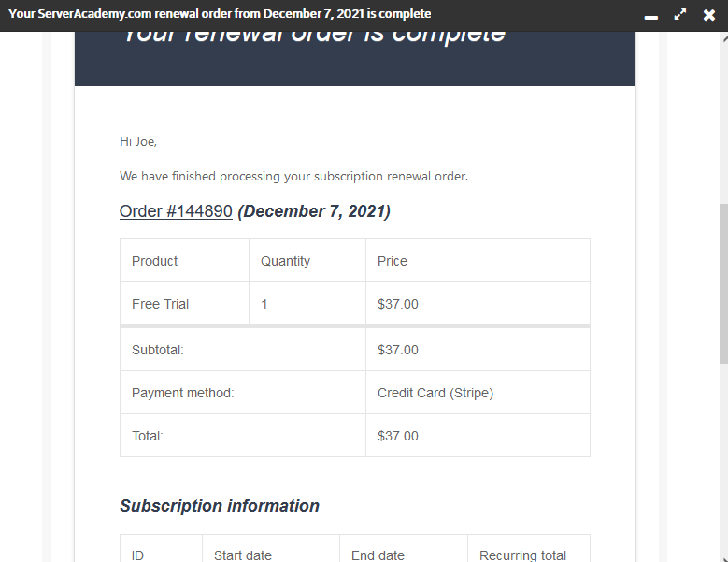Image resolution: width=728 pixels, height=562 pixels.
Task: Click the Subtotal row label
Action: click(x=158, y=350)
